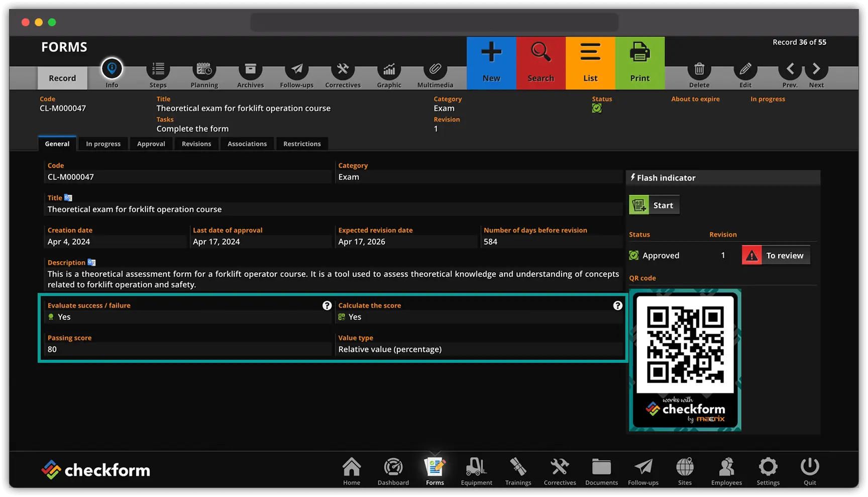The image size is (868, 497).
Task: Open the Dashboard gauge icon
Action: 393,471
